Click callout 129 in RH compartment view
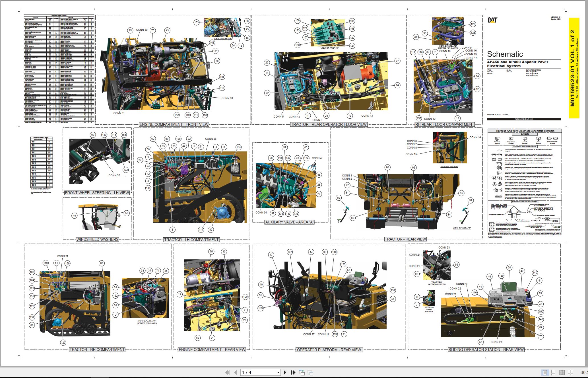The width and height of the screenshot is (588, 378). (x=63, y=343)
